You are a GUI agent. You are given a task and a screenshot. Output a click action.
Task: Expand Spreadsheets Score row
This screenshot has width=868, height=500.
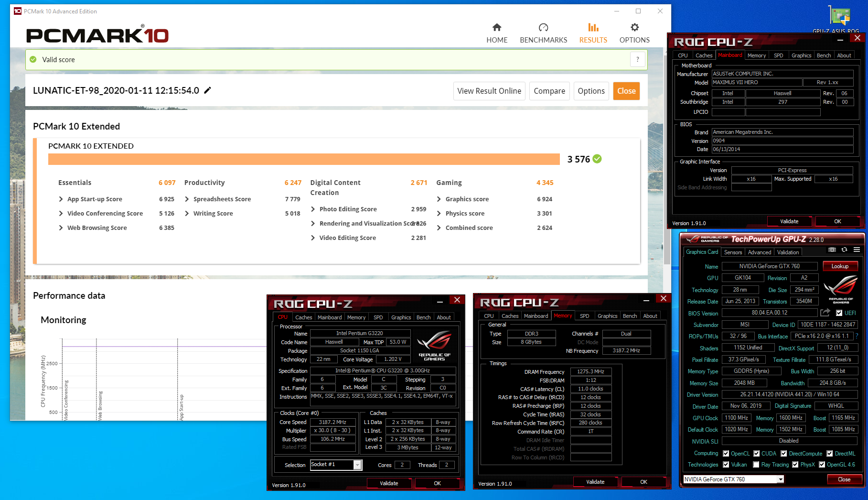pyautogui.click(x=187, y=199)
